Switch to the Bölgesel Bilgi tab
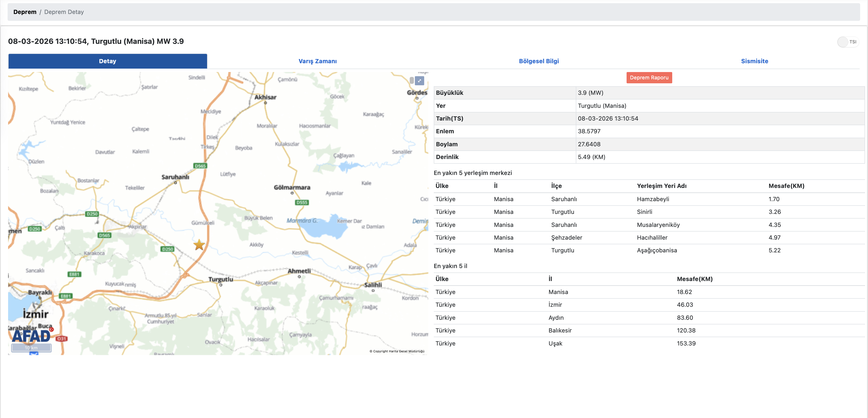The height and width of the screenshot is (418, 868). coord(539,61)
